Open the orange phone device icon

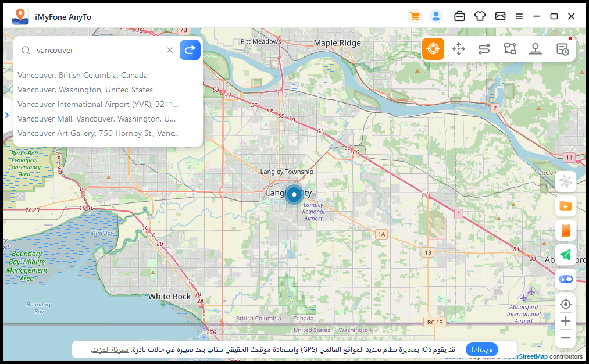click(565, 230)
